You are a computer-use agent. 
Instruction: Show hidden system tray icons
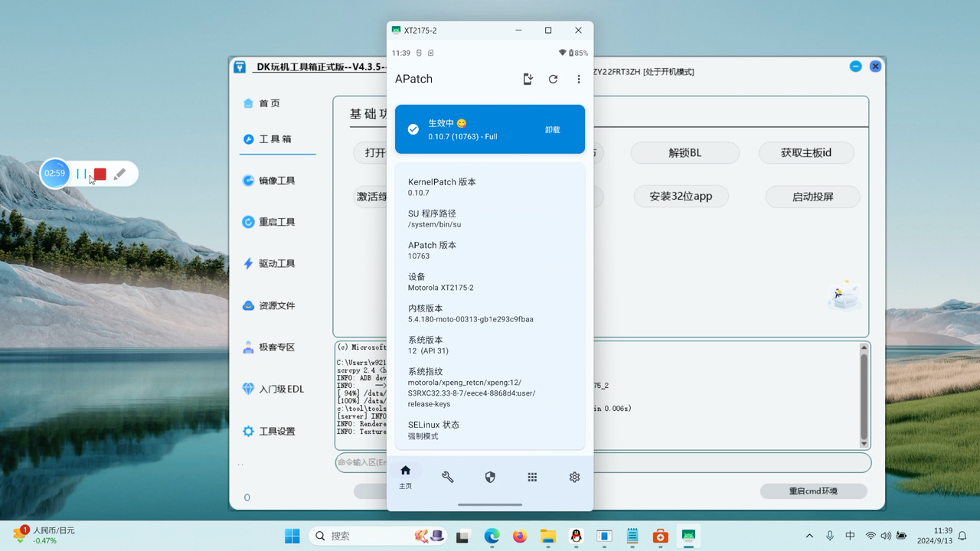tap(809, 536)
